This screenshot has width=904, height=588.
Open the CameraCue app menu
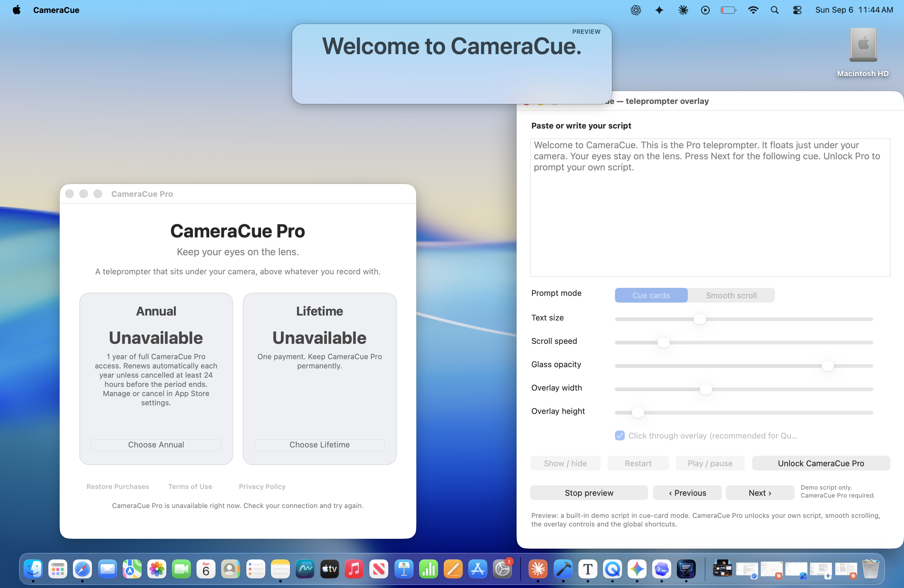tap(56, 10)
